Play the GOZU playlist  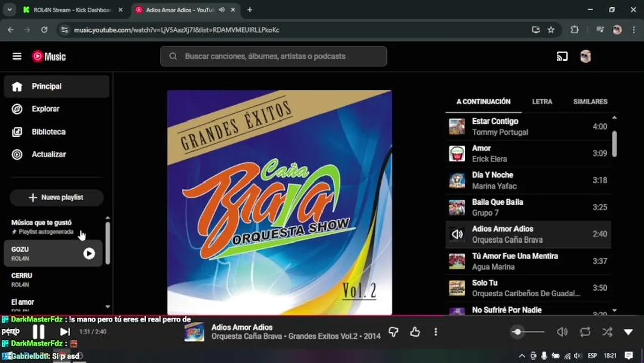[x=89, y=253]
